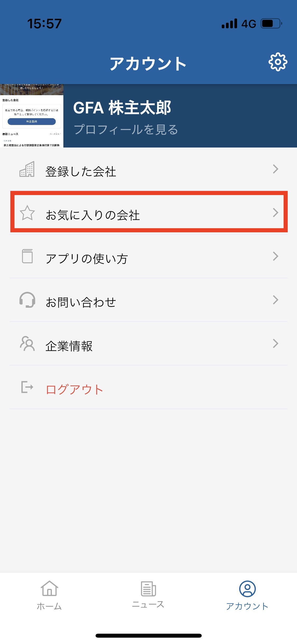Tap the profile thumbnail image

[32, 116]
